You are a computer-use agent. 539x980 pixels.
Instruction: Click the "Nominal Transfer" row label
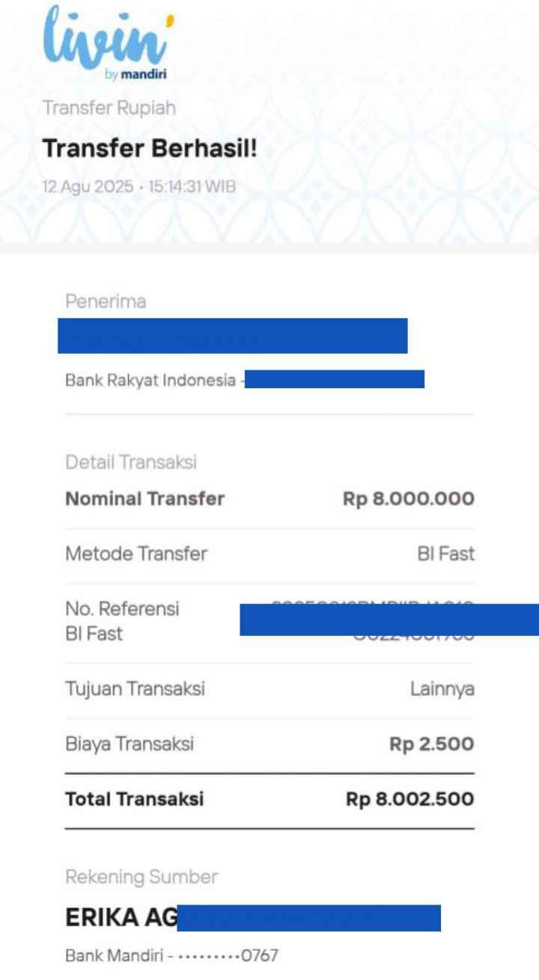145,499
